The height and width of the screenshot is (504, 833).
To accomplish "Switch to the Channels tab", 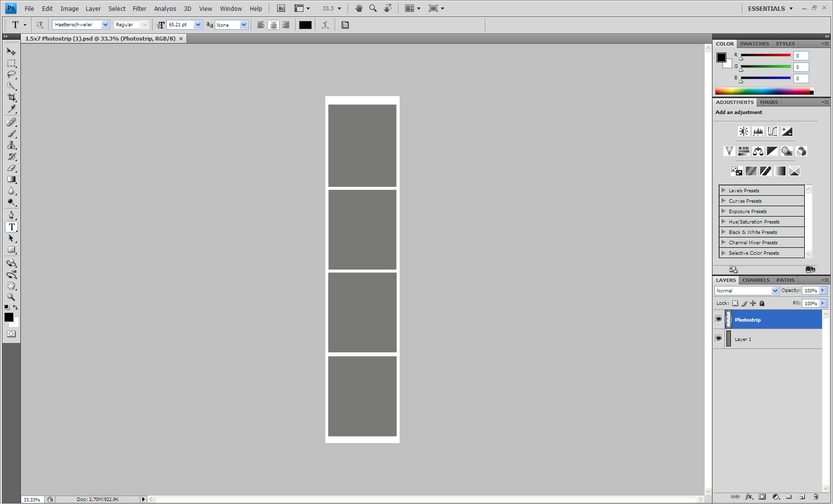I will (756, 280).
